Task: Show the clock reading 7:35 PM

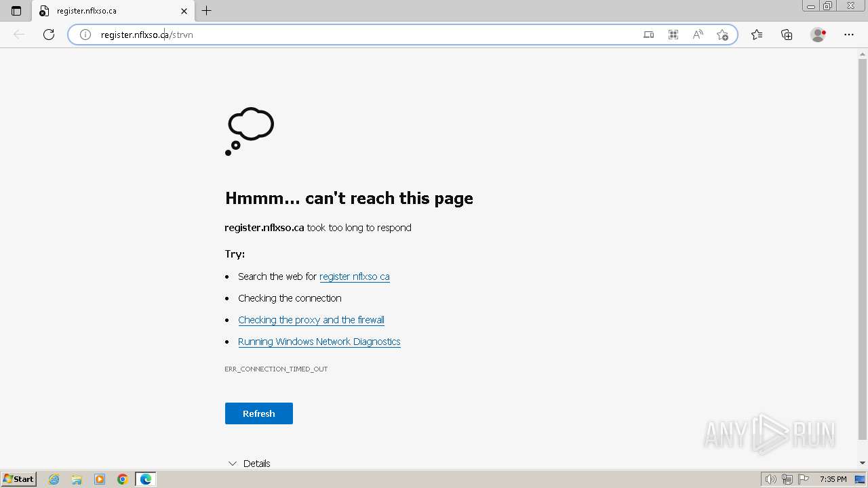Action: click(x=833, y=479)
